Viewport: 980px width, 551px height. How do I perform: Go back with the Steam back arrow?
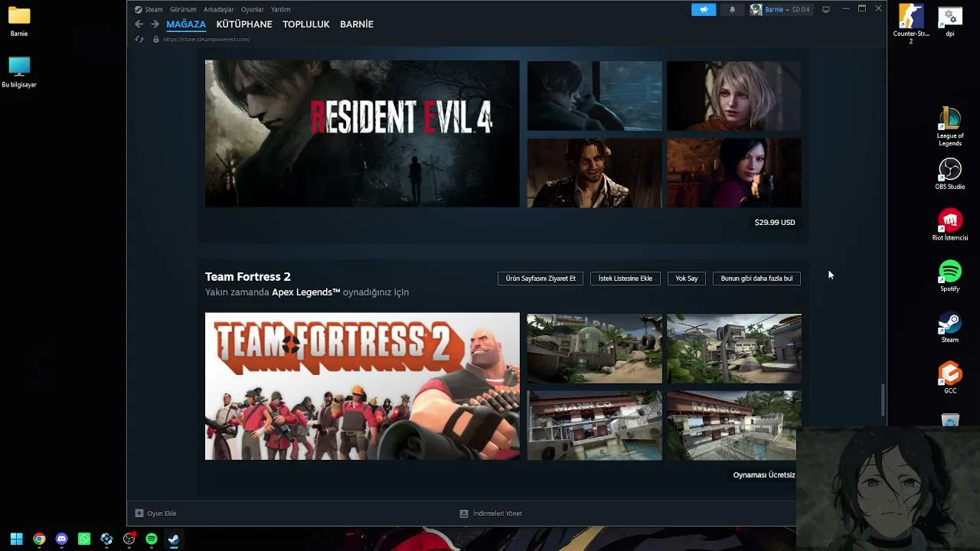point(139,24)
